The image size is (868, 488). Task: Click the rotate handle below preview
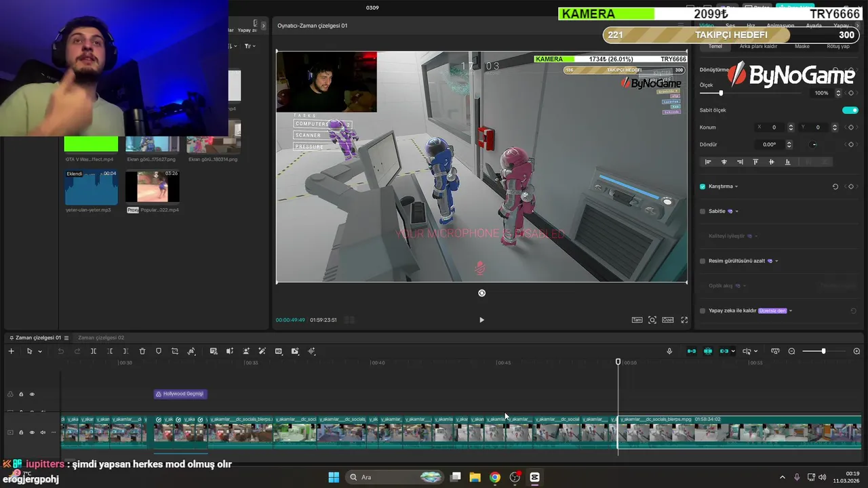click(482, 293)
